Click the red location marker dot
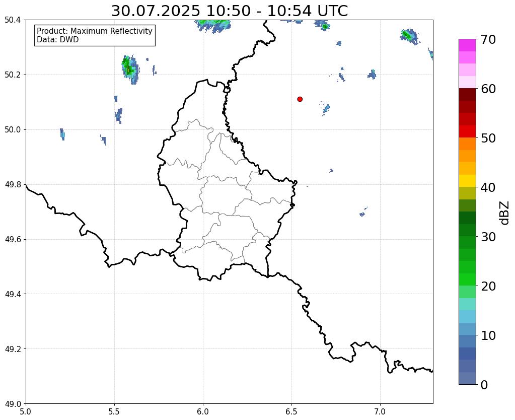 [300, 99]
